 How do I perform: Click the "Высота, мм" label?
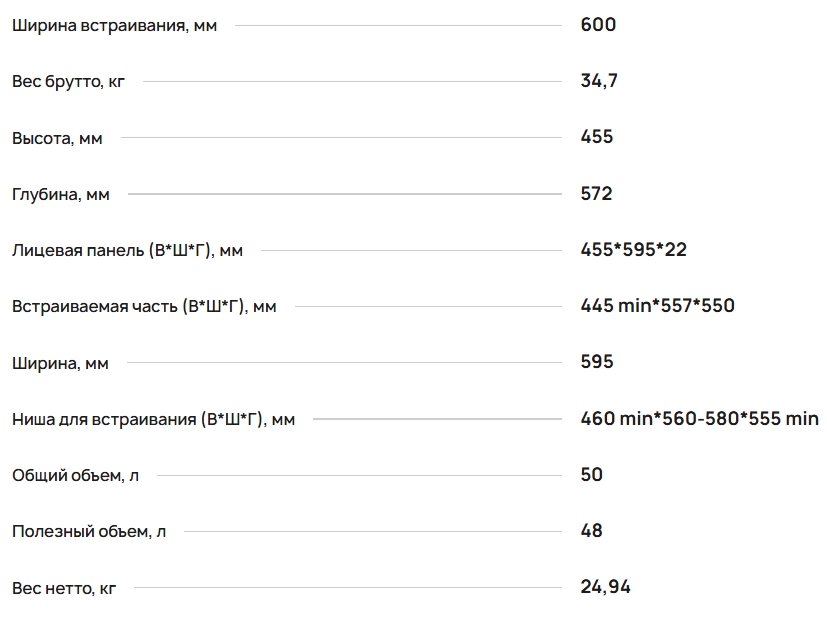[x=57, y=138]
